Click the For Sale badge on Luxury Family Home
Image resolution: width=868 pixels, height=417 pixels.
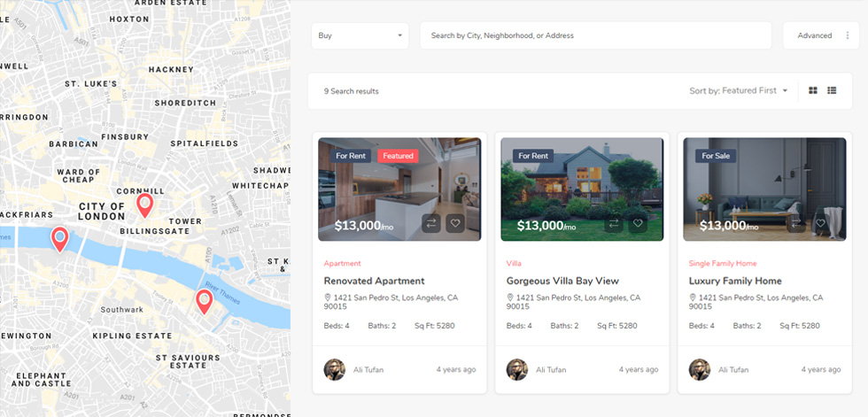tap(716, 156)
